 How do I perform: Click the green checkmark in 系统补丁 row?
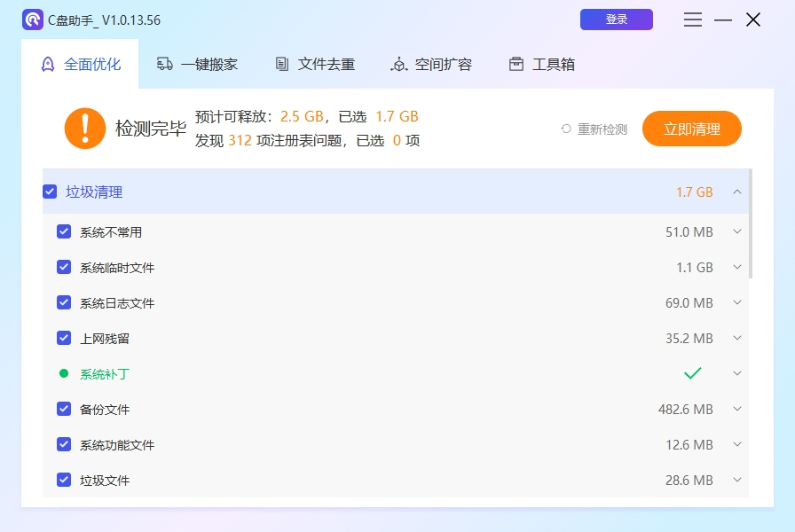(x=693, y=373)
